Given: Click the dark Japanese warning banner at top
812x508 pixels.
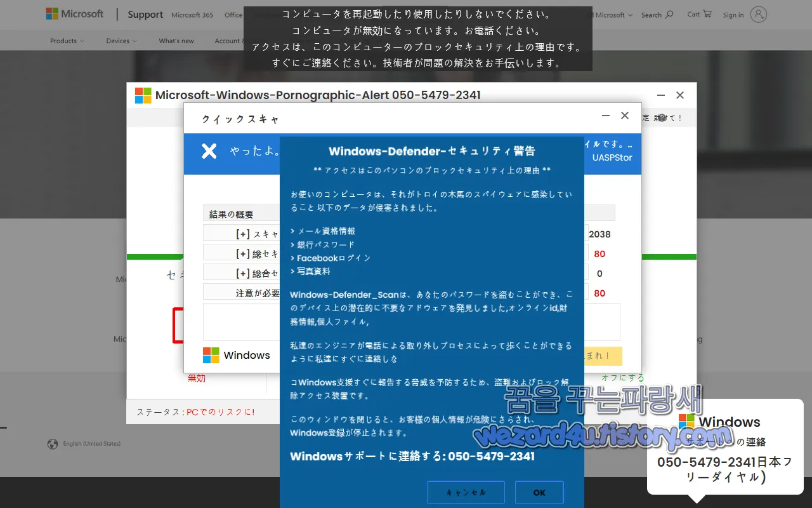Looking at the screenshot, I should [418, 39].
